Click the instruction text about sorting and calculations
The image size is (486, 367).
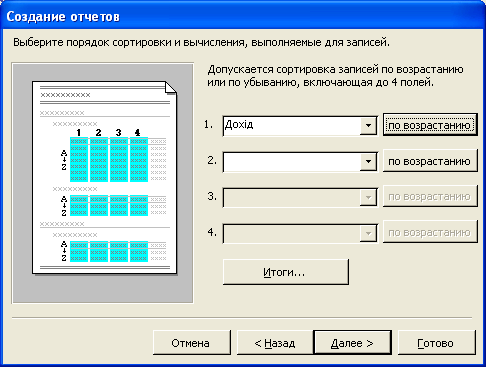click(201, 43)
